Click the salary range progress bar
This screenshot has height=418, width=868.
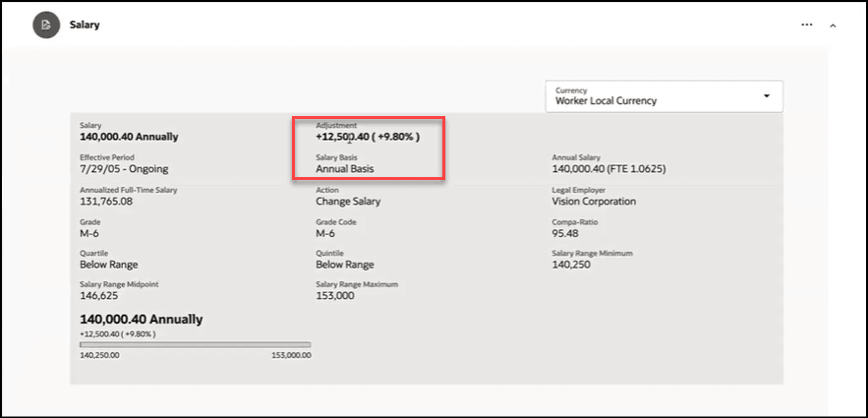(196, 344)
